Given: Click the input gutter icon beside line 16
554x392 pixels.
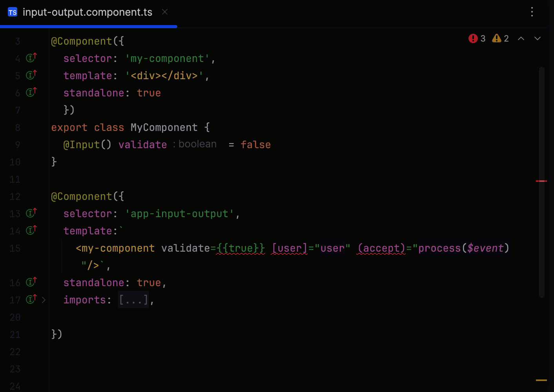Looking at the screenshot, I should (x=31, y=281).
